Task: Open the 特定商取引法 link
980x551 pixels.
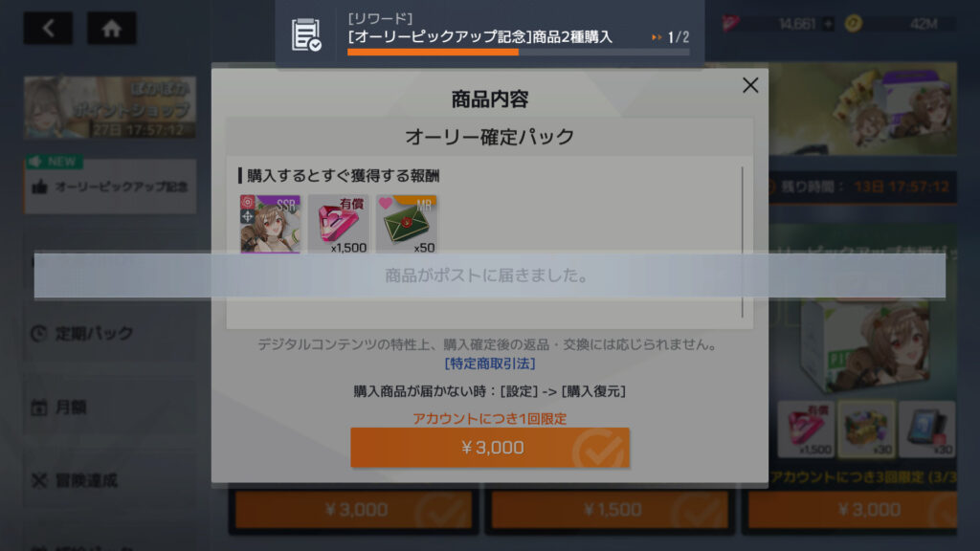Action: click(489, 363)
